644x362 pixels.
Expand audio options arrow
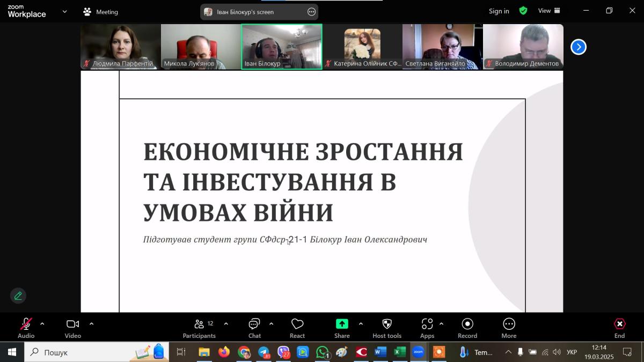pyautogui.click(x=42, y=324)
